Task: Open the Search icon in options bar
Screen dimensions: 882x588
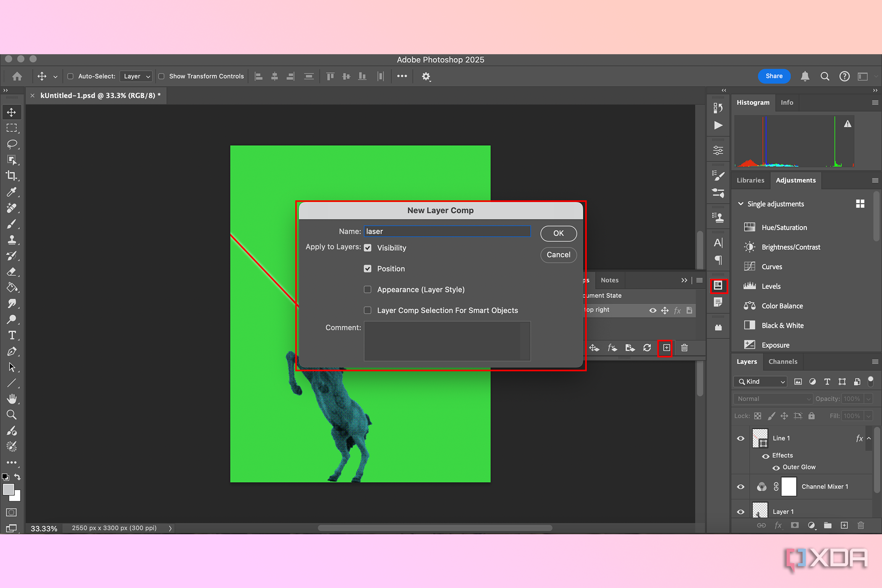Action: pyautogui.click(x=825, y=76)
